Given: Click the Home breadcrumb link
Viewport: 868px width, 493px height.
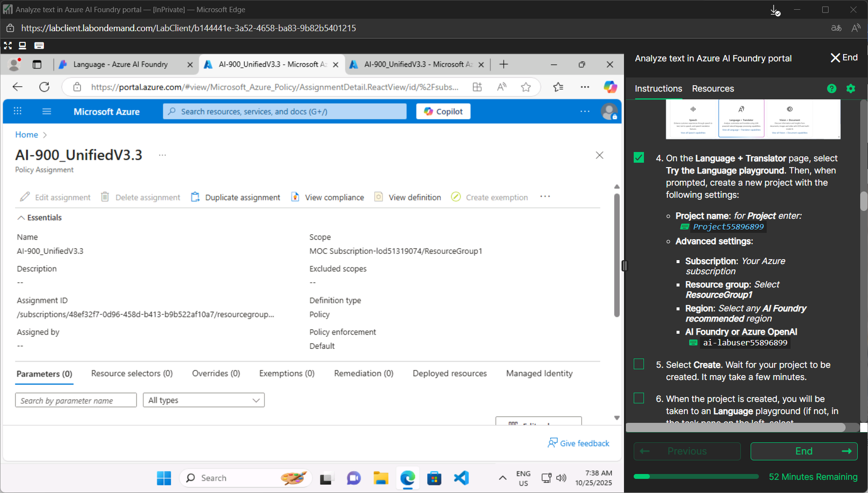Looking at the screenshot, I should tap(26, 135).
